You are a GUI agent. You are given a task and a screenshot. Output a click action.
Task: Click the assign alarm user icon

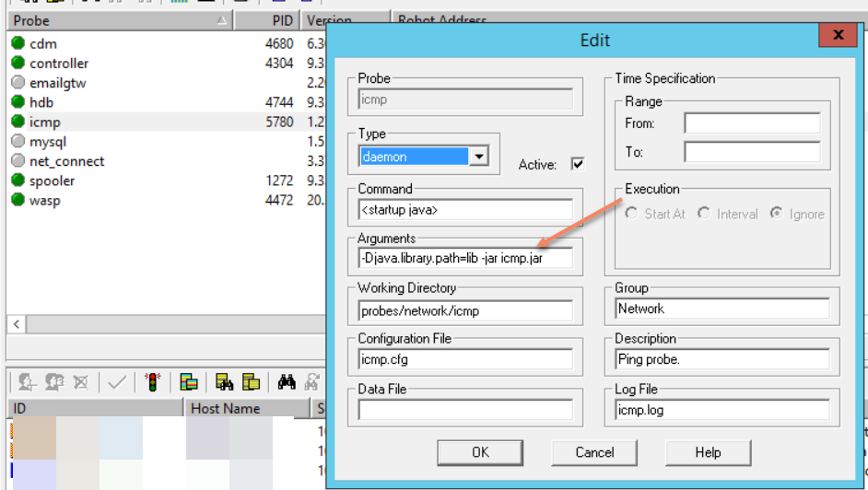27,382
